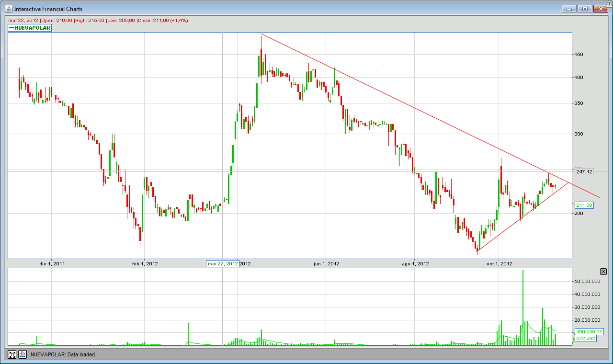Close the volume panel with X button
The image size is (613, 364).
coord(603,272)
